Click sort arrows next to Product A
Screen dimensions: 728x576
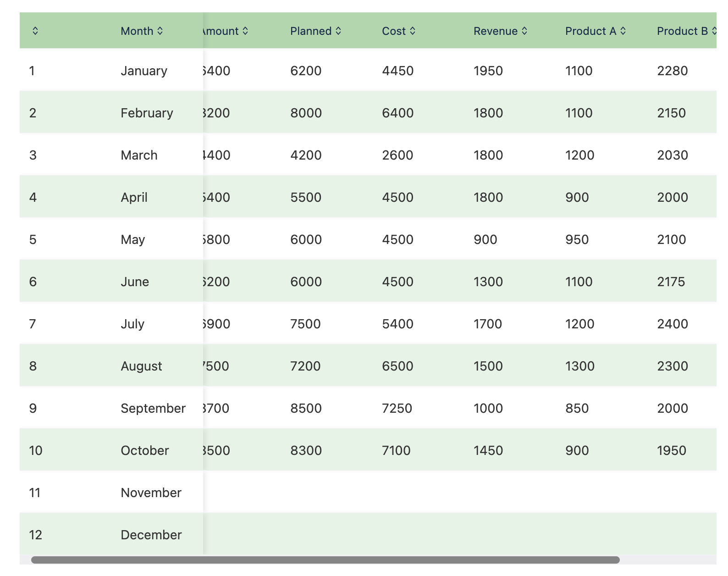click(623, 31)
